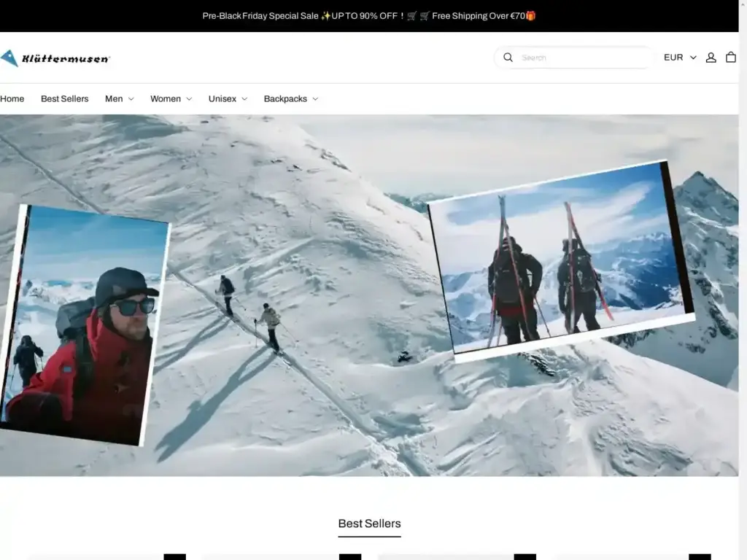Click the black badge on the second product
Viewport: 747px width, 560px height.
(x=350, y=558)
